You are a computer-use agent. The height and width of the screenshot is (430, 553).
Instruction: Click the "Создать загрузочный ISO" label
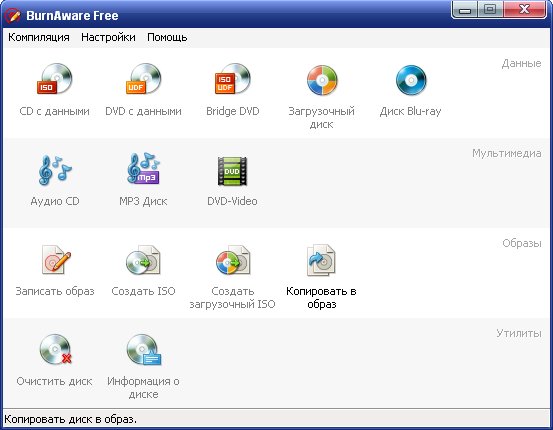click(x=232, y=297)
